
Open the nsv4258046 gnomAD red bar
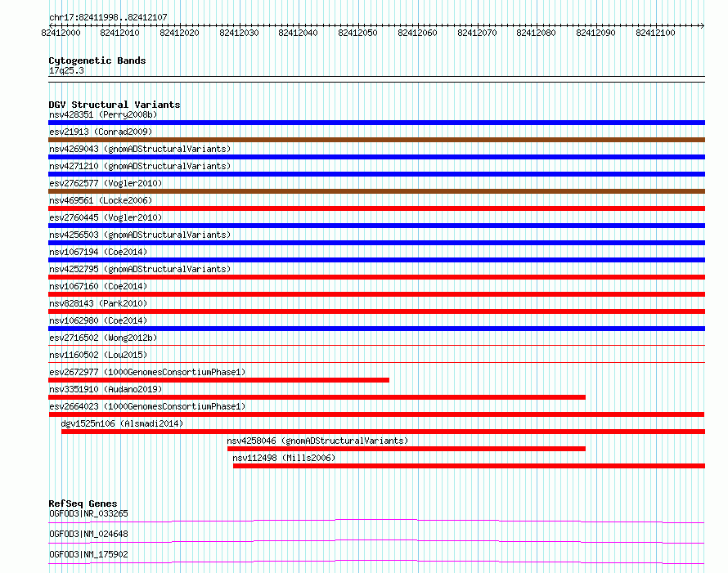tap(407, 449)
